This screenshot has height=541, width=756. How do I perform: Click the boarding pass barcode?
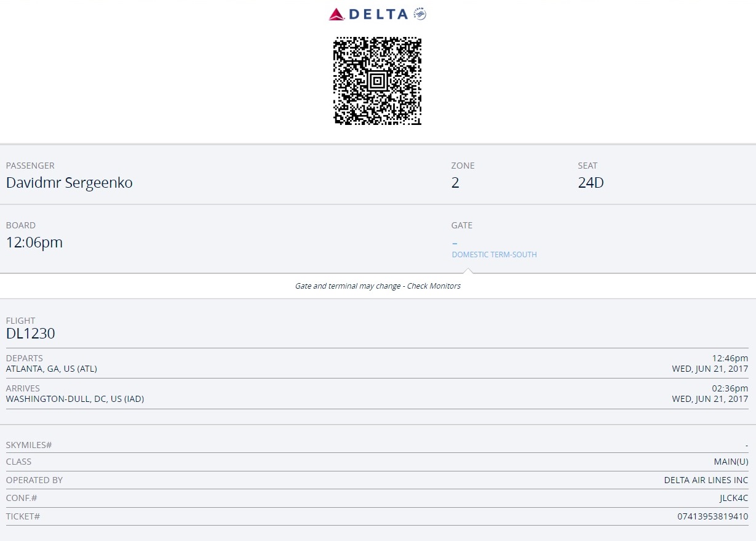(x=377, y=81)
